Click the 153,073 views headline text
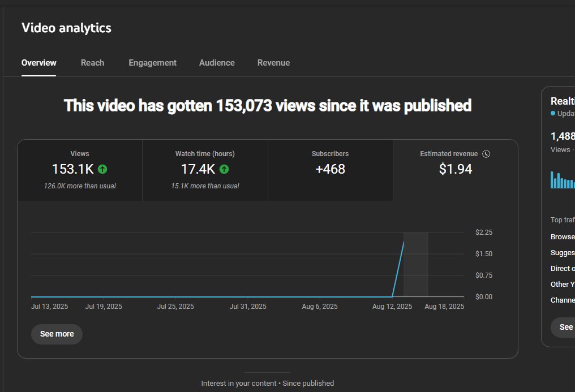Viewport: 575px width, 392px height. [x=268, y=106]
